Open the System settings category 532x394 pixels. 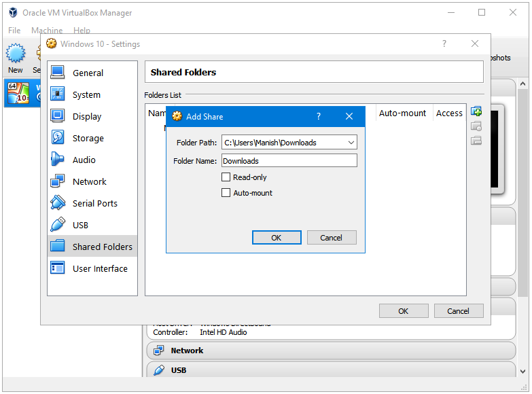coord(86,94)
